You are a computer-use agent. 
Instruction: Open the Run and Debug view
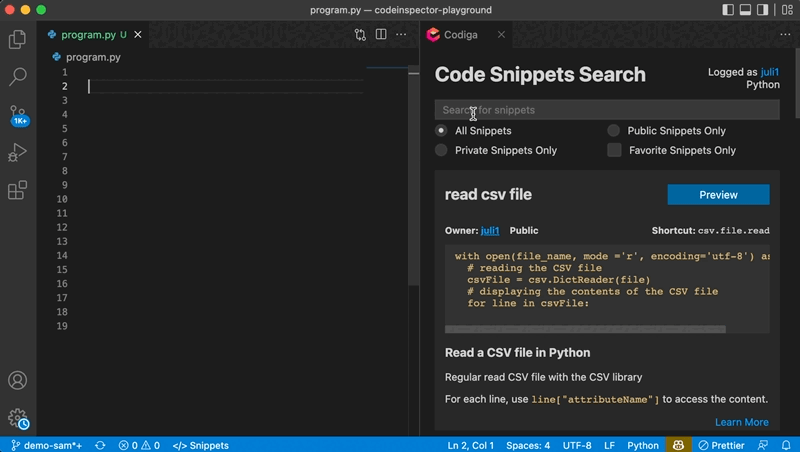click(17, 152)
